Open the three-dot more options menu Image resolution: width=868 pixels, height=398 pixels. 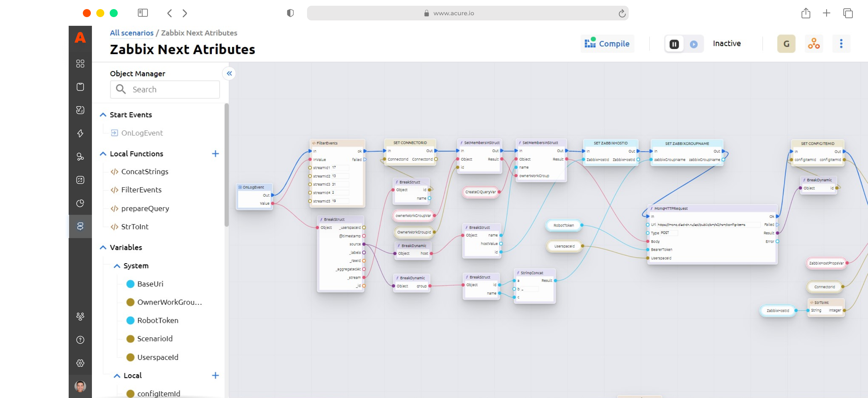841,44
